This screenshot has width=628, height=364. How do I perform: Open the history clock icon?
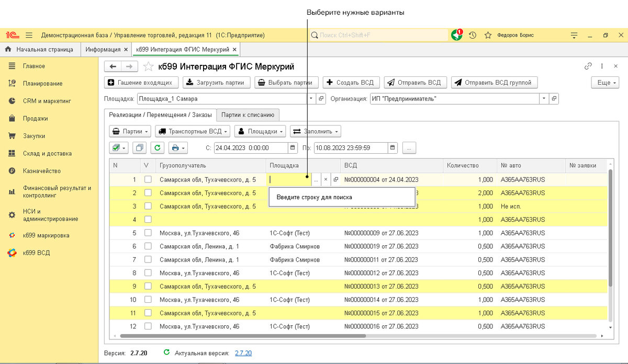[x=473, y=35]
